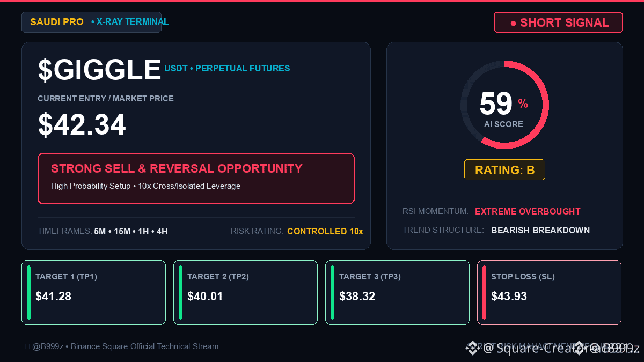Select the SAUDI PRO label
The width and height of the screenshot is (644, 362).
(57, 22)
